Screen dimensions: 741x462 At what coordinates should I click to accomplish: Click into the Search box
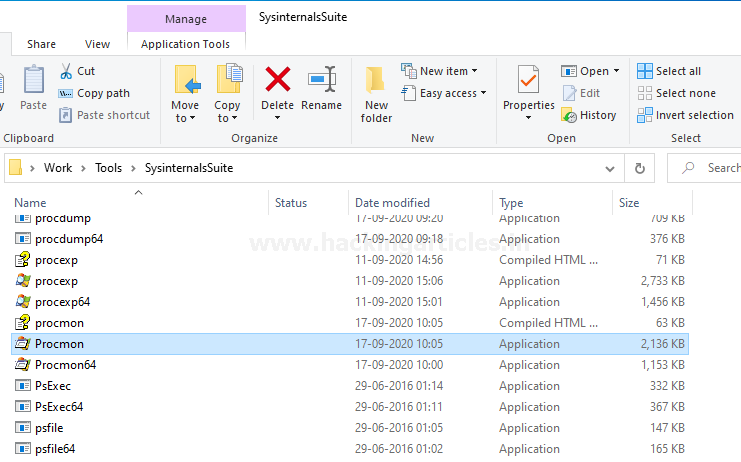click(704, 168)
